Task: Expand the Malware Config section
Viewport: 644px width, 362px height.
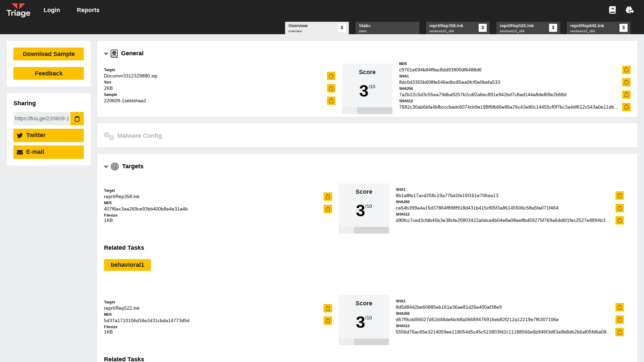Action: pyautogui.click(x=140, y=136)
